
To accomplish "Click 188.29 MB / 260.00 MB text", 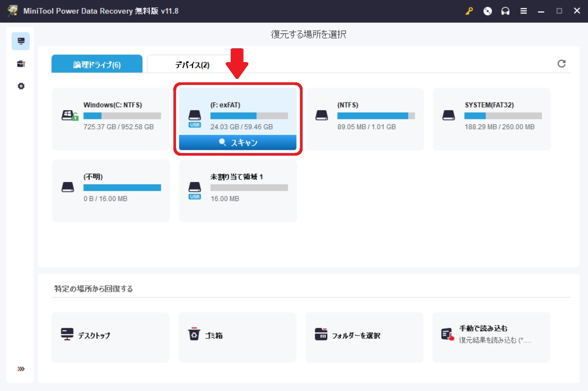I will (499, 127).
